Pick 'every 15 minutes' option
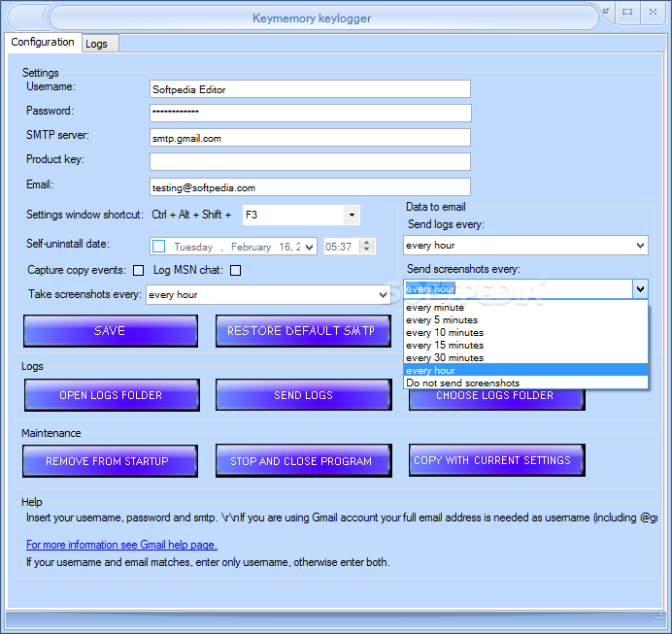 [x=526, y=346]
